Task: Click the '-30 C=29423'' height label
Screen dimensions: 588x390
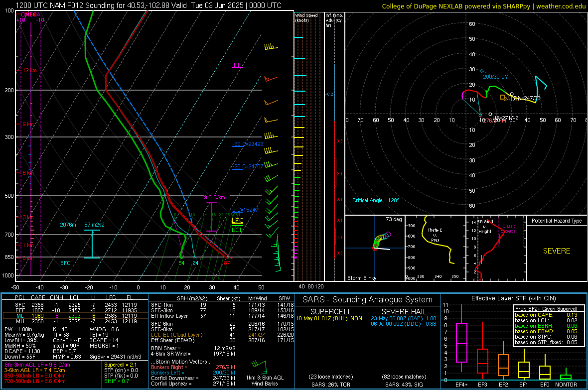Action: pos(248,144)
